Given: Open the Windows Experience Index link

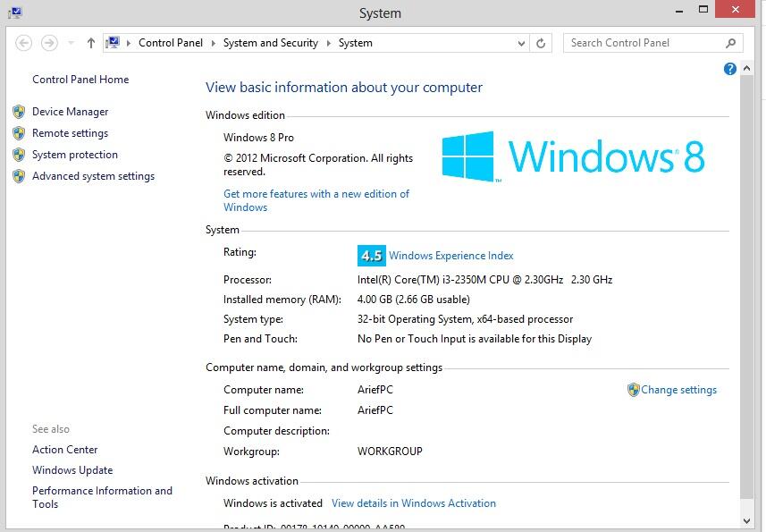Looking at the screenshot, I should pos(450,256).
